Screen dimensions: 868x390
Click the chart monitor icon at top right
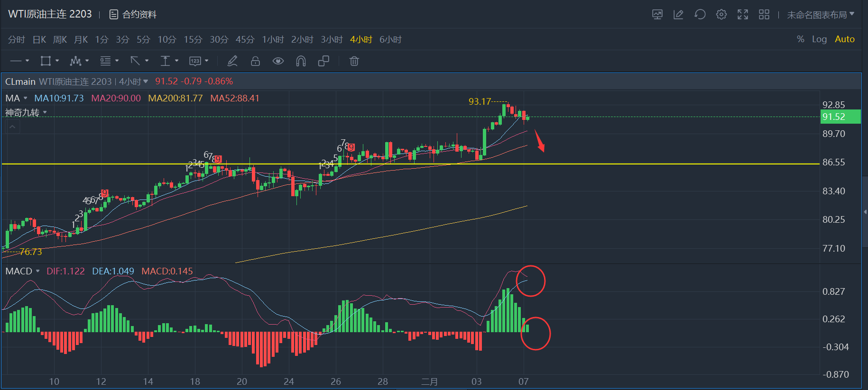(657, 15)
